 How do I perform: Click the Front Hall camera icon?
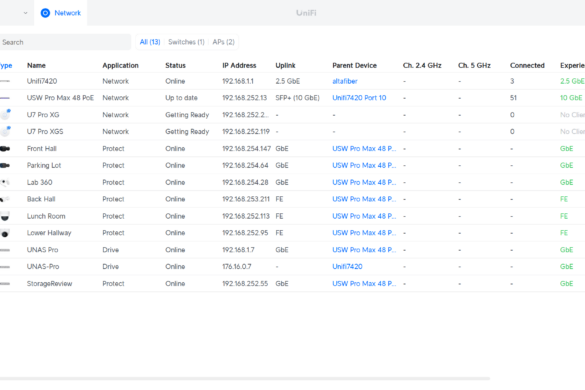pyautogui.click(x=5, y=149)
